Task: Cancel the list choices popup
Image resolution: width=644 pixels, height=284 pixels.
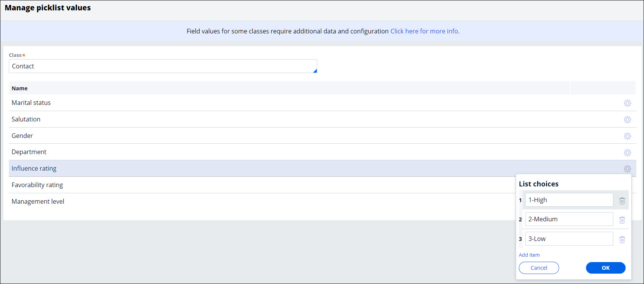Action: tap(539, 268)
